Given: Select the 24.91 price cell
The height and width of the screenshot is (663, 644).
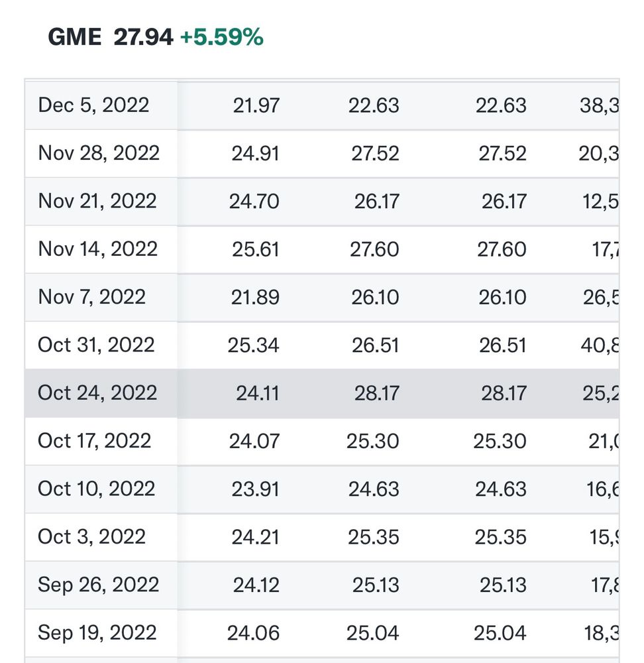Looking at the screenshot, I should [255, 153].
